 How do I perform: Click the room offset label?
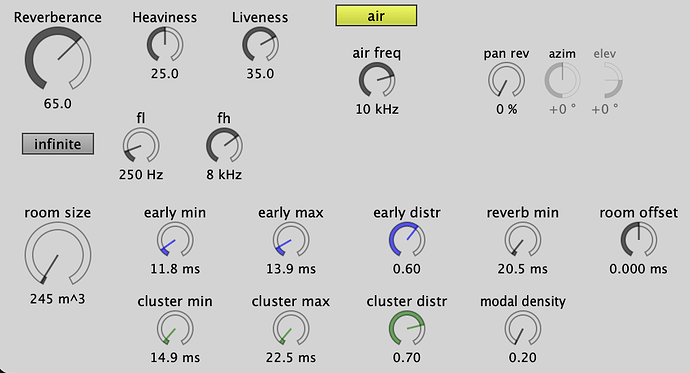click(639, 213)
